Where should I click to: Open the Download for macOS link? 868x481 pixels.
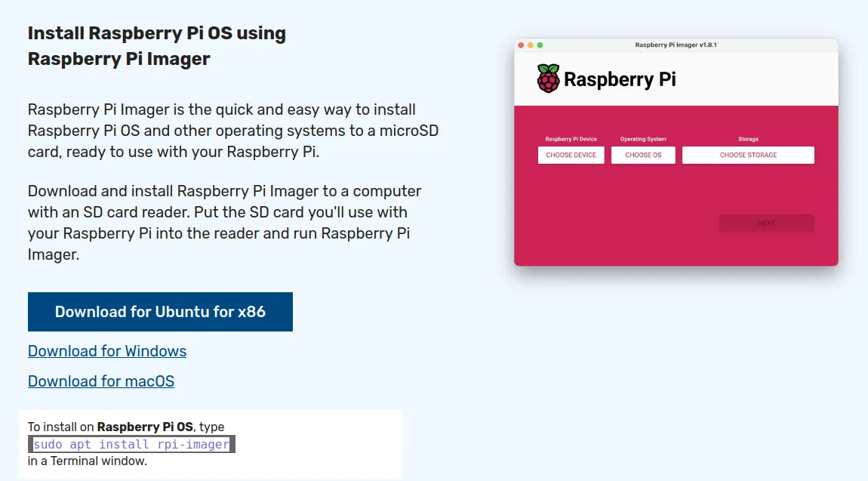click(100, 381)
